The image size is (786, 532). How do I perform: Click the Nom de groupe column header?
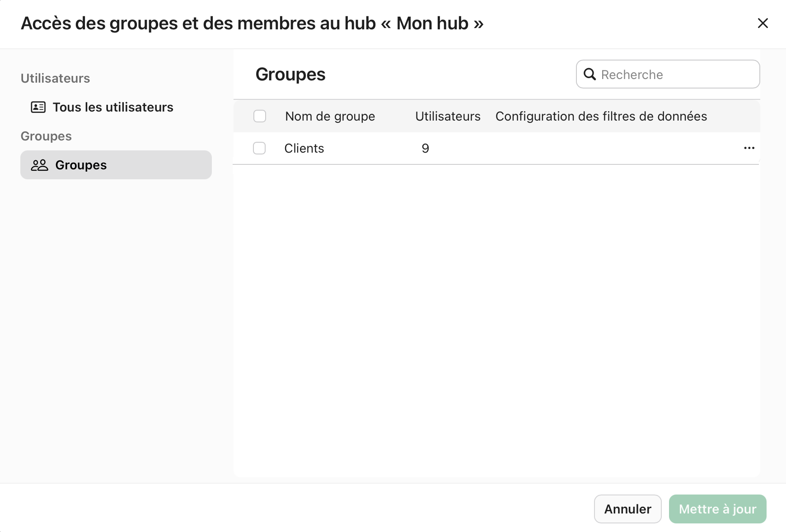pyautogui.click(x=330, y=116)
